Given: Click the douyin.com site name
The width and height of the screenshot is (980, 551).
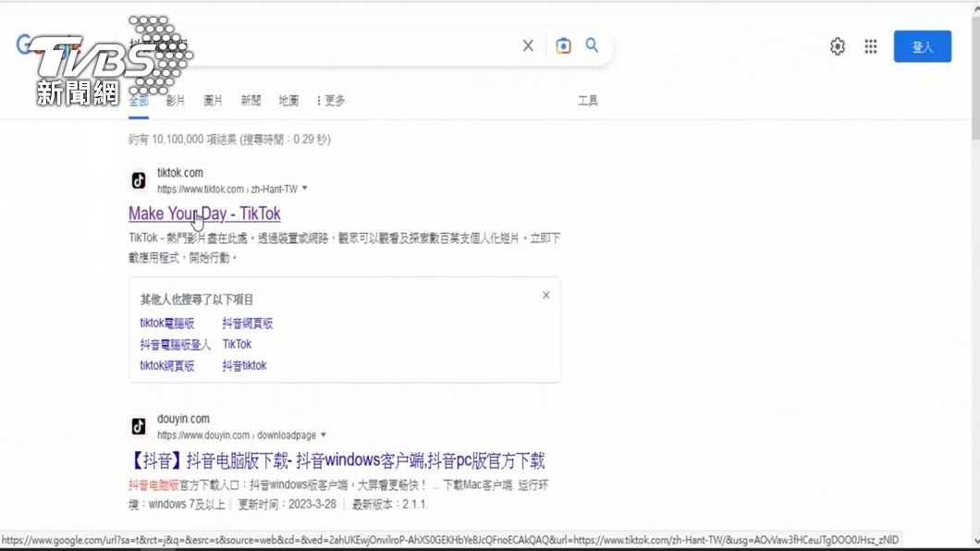Looking at the screenshot, I should point(183,419).
